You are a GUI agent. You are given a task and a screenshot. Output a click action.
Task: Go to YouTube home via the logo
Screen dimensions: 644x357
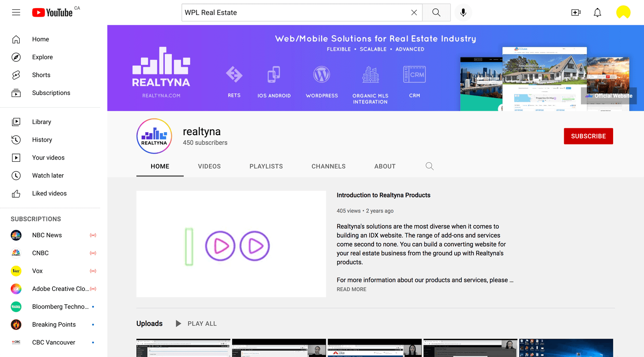(52, 12)
